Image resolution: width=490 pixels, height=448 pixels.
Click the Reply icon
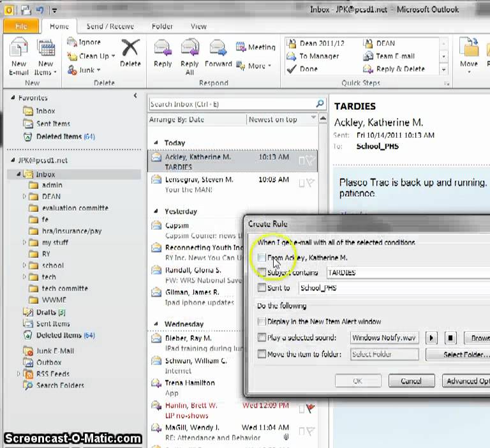point(163,48)
